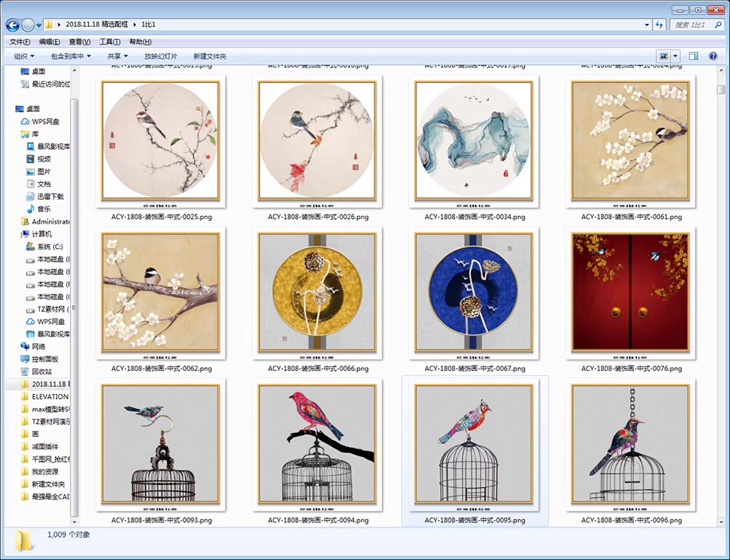
Task: Click the Back navigation arrow
Action: tap(13, 25)
